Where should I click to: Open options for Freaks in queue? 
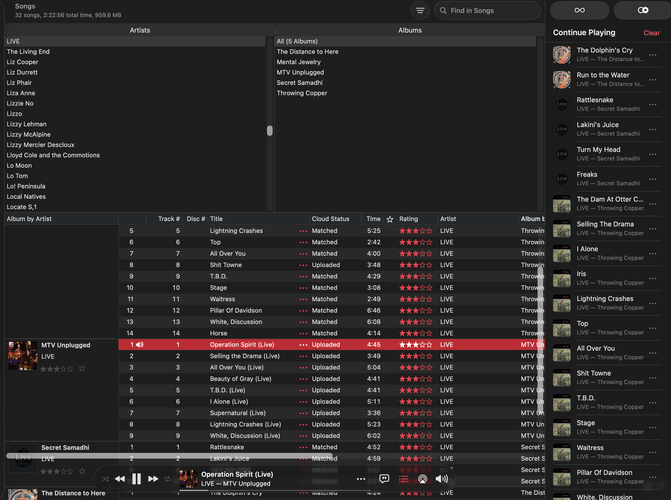[653, 179]
